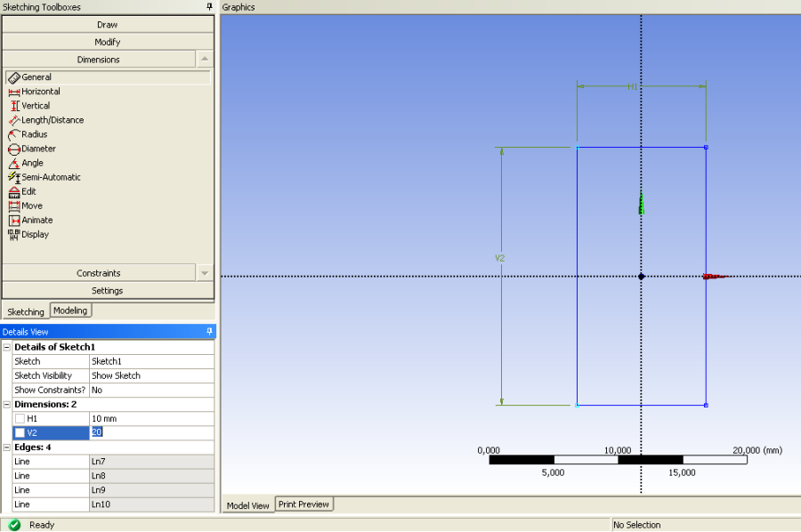
Task: Pin the Details View panel
Action: pos(210,331)
